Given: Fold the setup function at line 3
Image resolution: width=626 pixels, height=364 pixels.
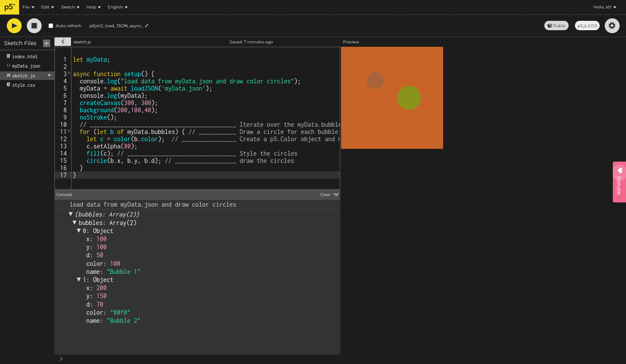Looking at the screenshot, I should click(69, 74).
